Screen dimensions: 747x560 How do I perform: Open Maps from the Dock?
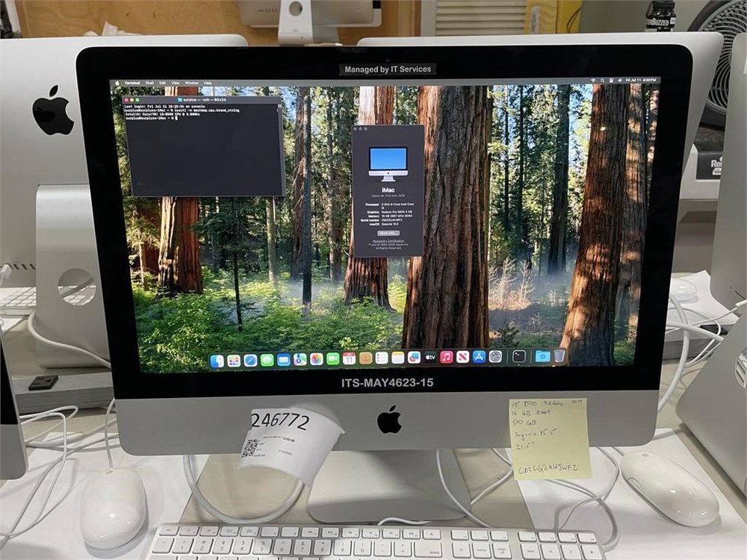coord(300,359)
